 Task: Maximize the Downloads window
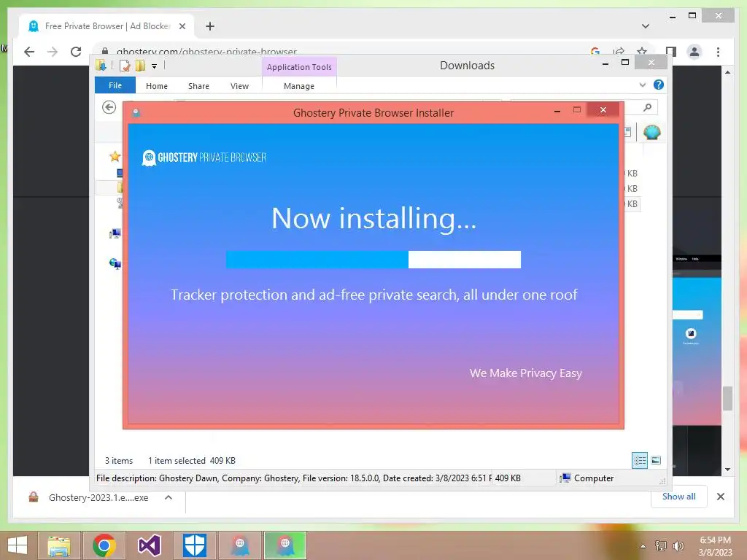(625, 63)
